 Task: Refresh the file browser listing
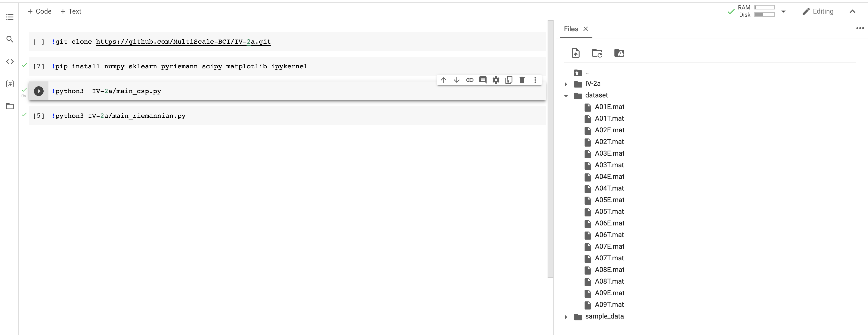(x=597, y=53)
